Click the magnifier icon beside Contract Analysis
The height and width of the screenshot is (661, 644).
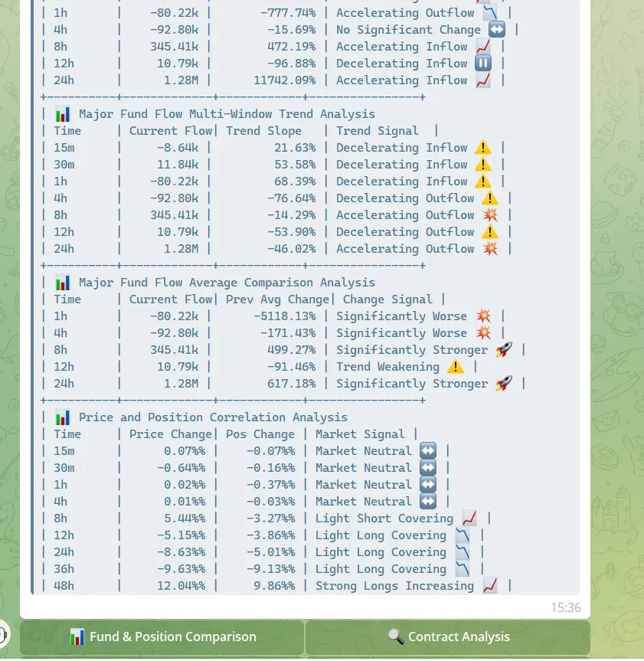click(395, 636)
